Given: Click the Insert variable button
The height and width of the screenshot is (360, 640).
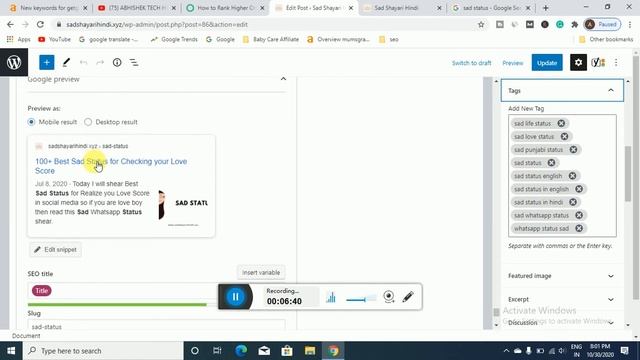Looking at the screenshot, I should pyautogui.click(x=261, y=272).
